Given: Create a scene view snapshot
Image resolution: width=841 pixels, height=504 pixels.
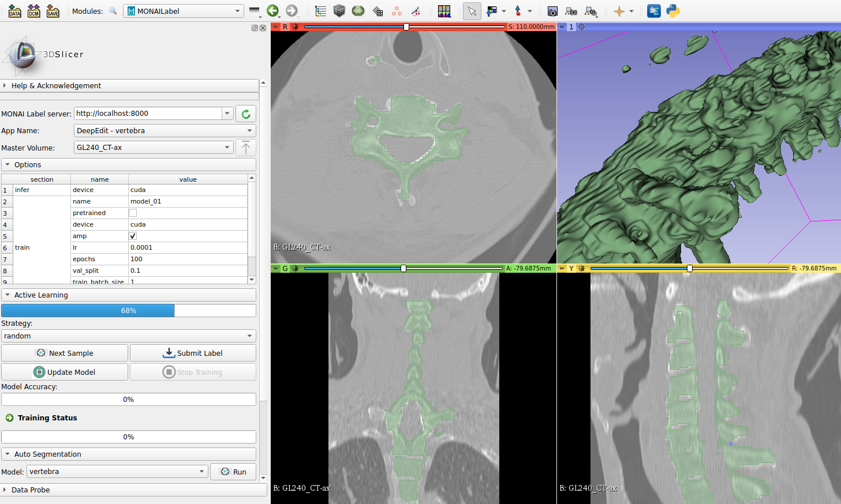Looking at the screenshot, I should coord(571,11).
